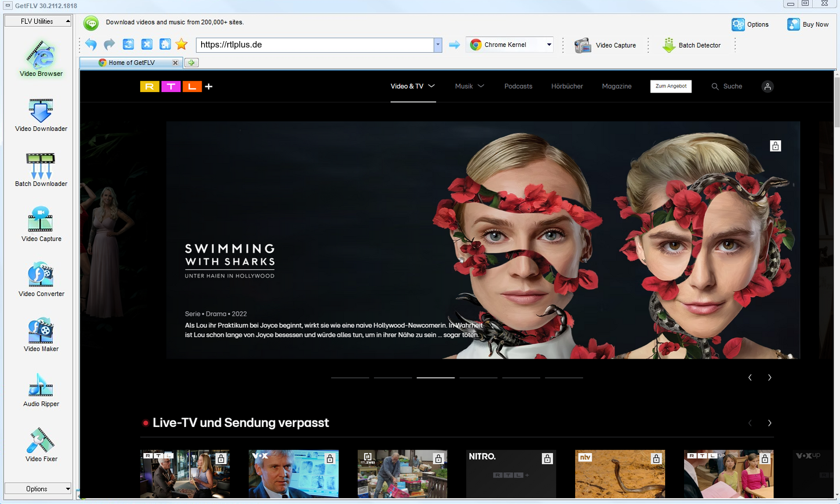Open the Podcasts section

pos(518,86)
